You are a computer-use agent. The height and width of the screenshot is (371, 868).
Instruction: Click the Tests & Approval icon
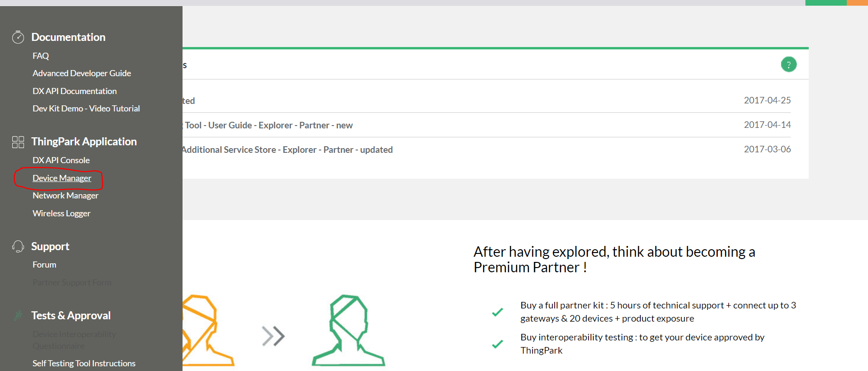coord(18,316)
